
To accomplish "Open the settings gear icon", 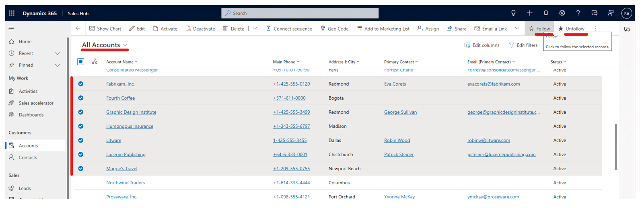I will (562, 13).
